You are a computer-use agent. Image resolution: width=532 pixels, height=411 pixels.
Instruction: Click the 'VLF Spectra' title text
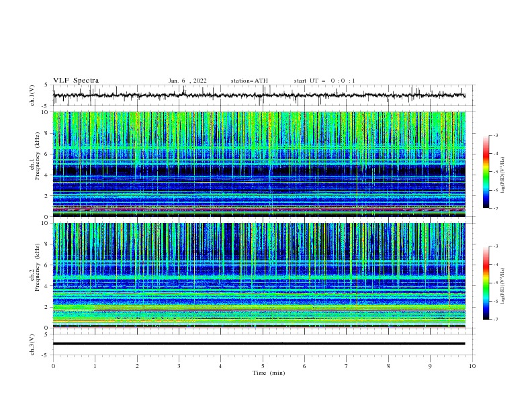76,81
